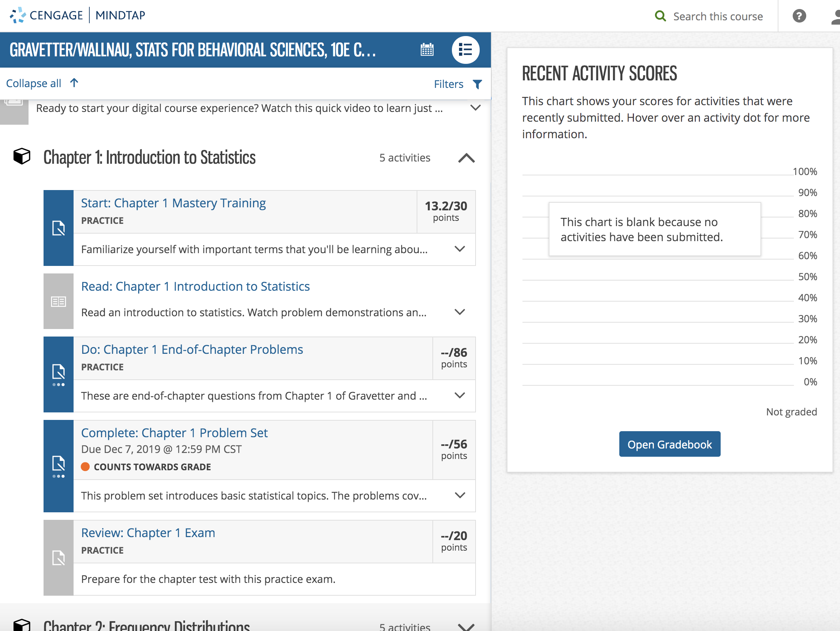Click the Chapter 2: Frequency Distributions heading
Viewport: 840px width, 631px height.
pos(147,625)
